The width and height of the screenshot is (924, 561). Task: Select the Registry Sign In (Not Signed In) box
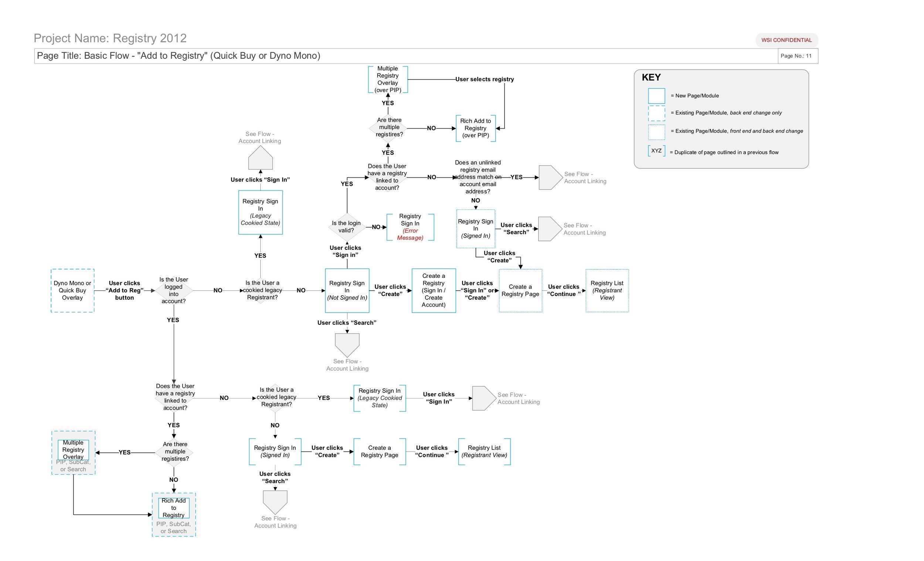(347, 290)
